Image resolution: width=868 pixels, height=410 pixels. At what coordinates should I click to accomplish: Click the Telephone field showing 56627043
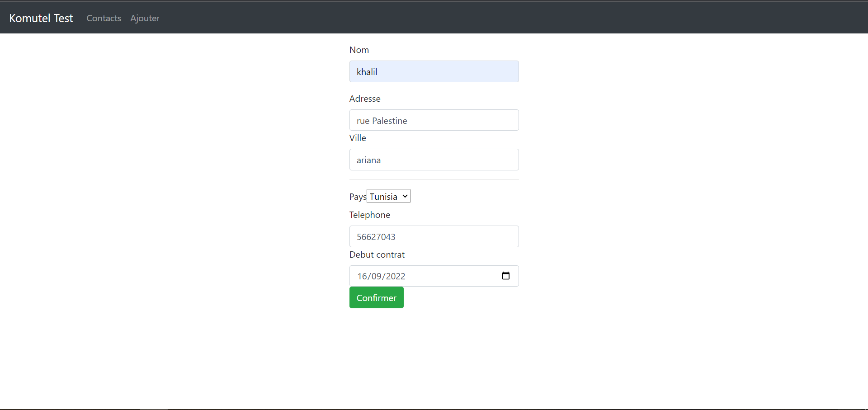click(434, 236)
